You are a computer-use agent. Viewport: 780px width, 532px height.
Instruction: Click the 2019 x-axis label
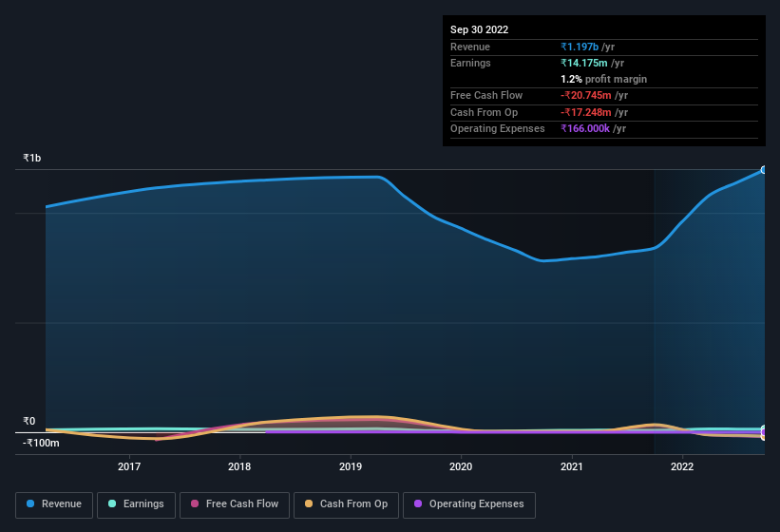[x=351, y=466]
